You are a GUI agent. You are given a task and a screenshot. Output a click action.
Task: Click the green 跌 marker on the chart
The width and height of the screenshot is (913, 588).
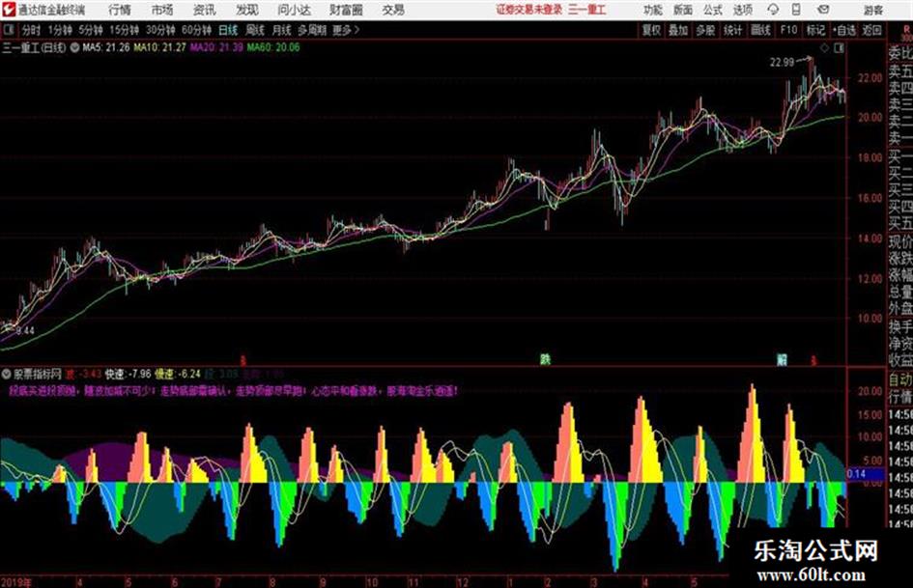(545, 359)
